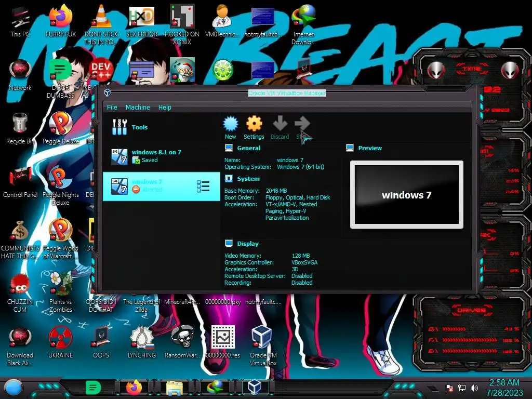The height and width of the screenshot is (399, 532).
Task: Click Internet Download Manager taskbar icon
Action: point(215,388)
